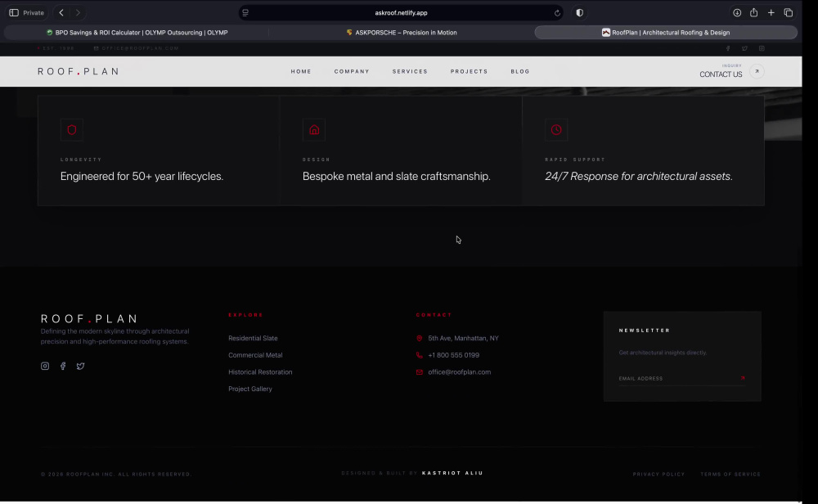Open the COMPANY nav item
The height and width of the screenshot is (504, 818).
(352, 71)
